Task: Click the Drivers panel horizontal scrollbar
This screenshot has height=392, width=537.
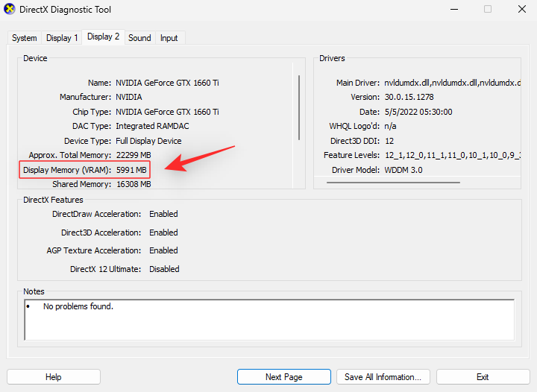Action: coord(393,183)
